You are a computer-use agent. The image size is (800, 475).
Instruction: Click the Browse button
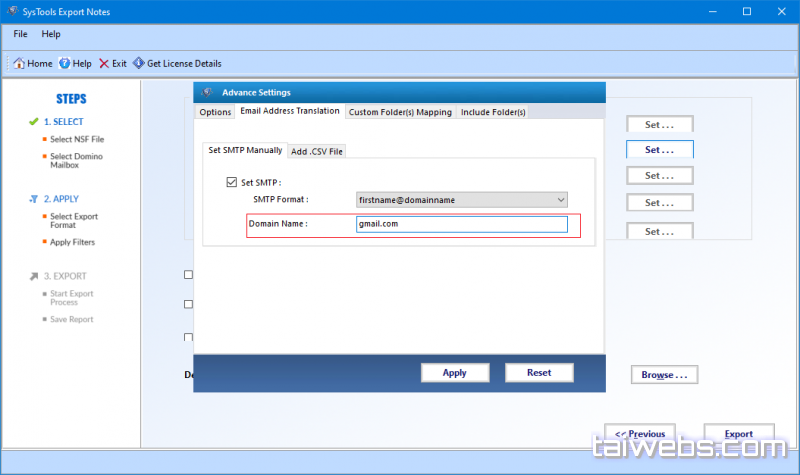664,375
